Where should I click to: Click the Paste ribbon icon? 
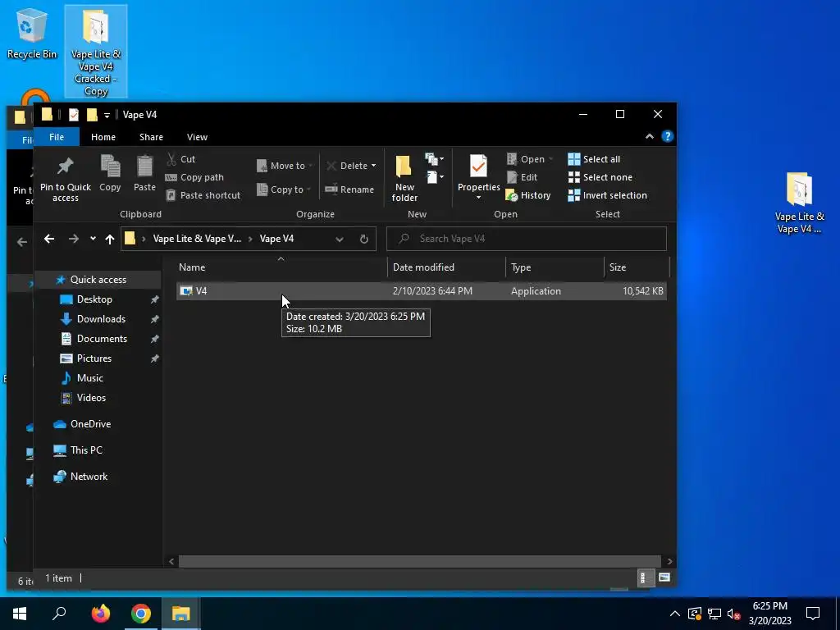pos(144,166)
